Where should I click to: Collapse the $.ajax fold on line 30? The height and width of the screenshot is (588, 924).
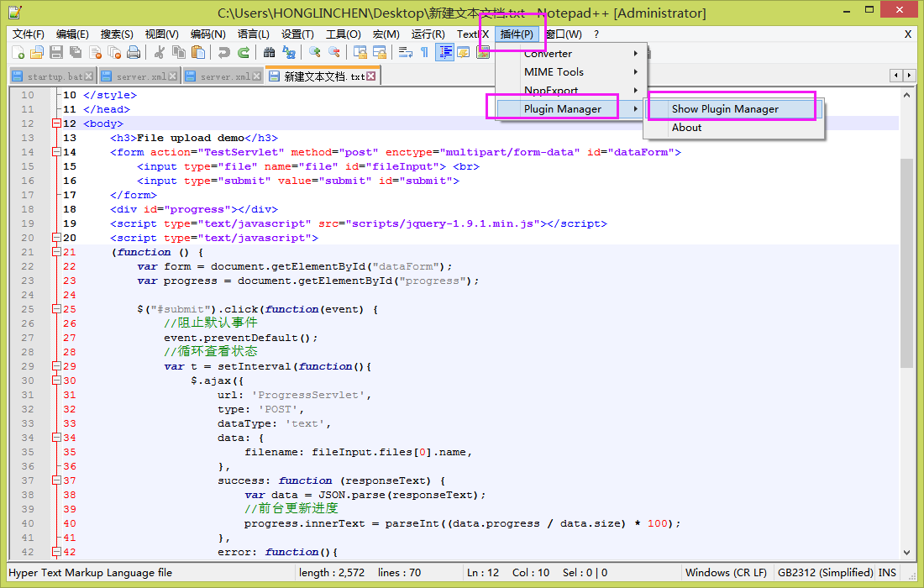pos(56,381)
